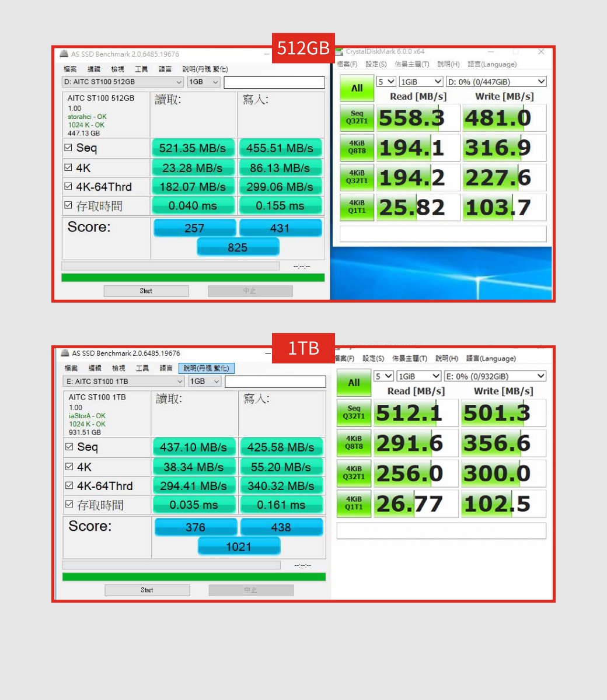Viewport: 607px width, 700px height.
Task: Open 語言 menu in 1TB AS SSD window
Action: [166, 368]
